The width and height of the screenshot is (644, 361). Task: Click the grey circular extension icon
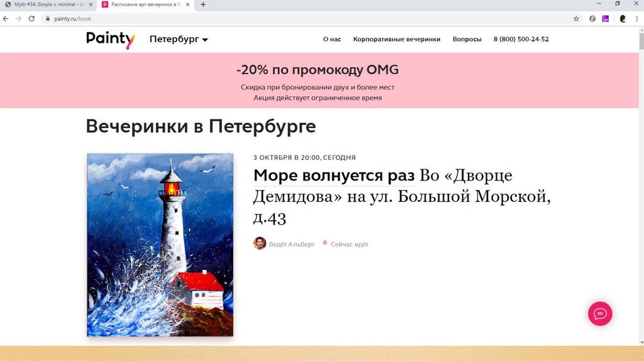point(592,18)
